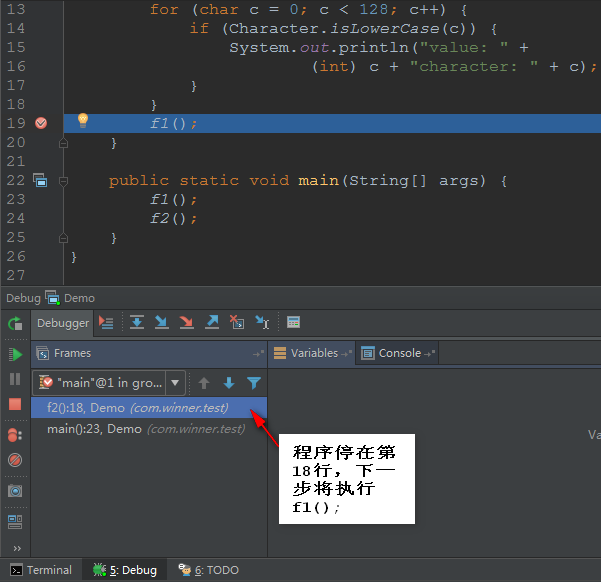
Task: Toggle Mute Breakpoints
Action: pos(15,460)
